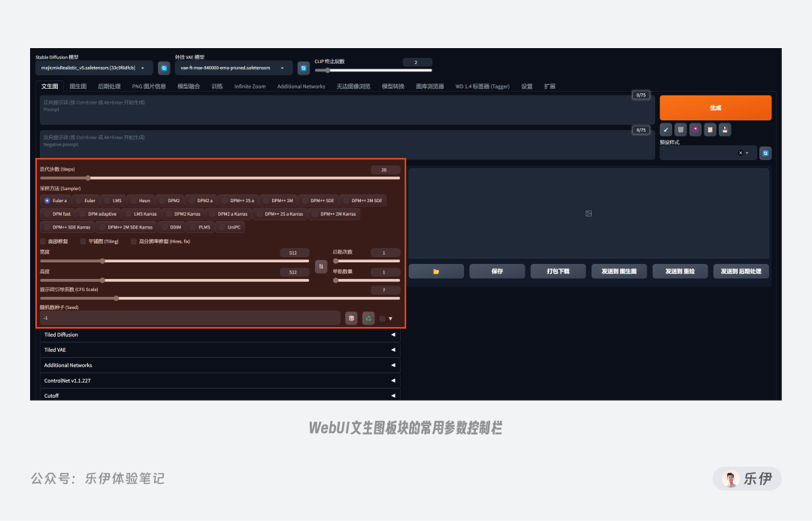Viewport: 812px width, 521px height.
Task: Enable the Hires. fix checkbox
Action: [134, 241]
